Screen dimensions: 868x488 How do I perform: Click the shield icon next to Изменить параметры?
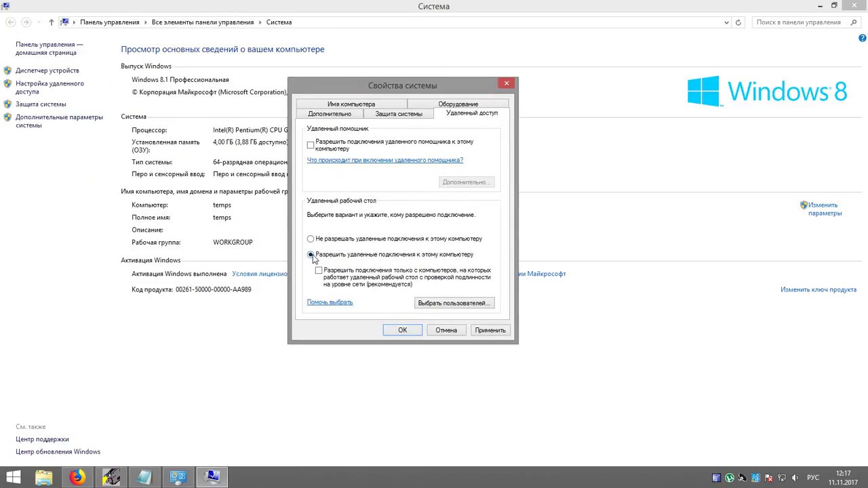point(804,205)
